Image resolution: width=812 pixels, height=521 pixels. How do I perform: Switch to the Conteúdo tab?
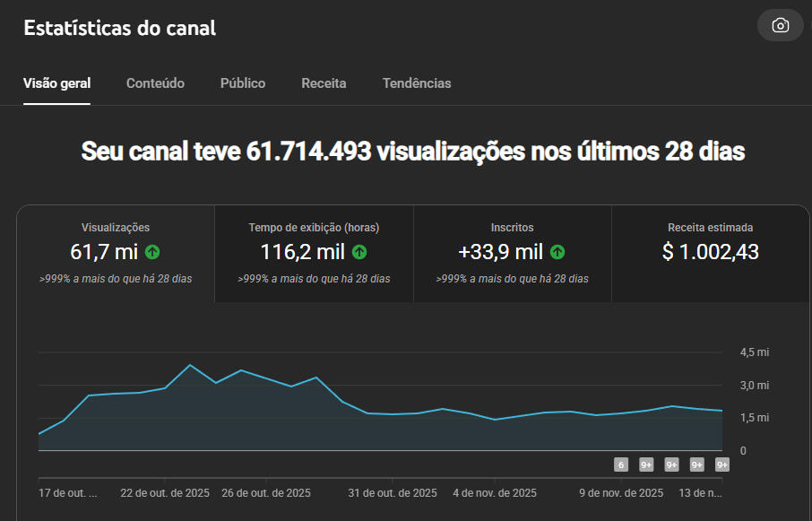pos(155,83)
